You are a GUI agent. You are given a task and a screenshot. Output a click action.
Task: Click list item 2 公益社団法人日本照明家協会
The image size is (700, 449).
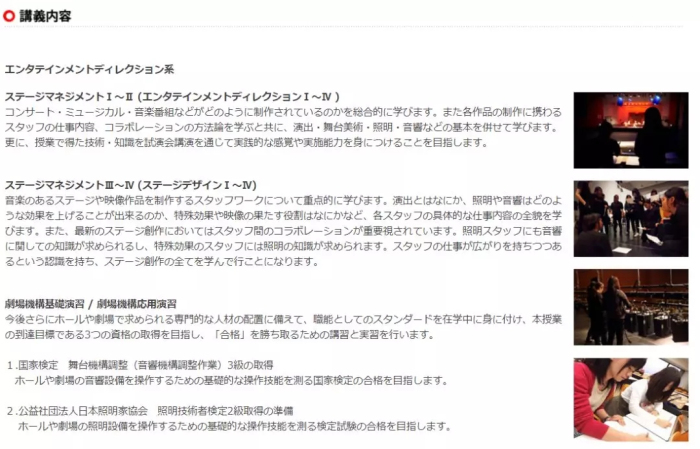pos(150,411)
